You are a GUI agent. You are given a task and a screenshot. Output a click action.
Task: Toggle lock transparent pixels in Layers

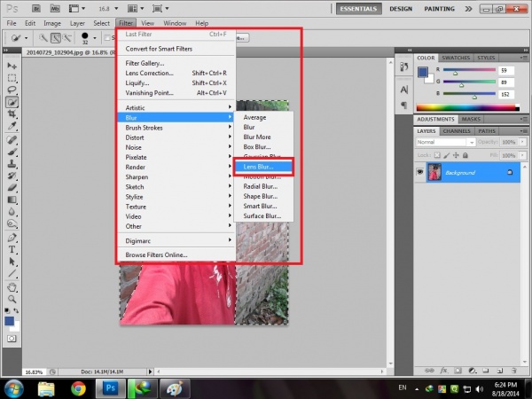click(437, 155)
